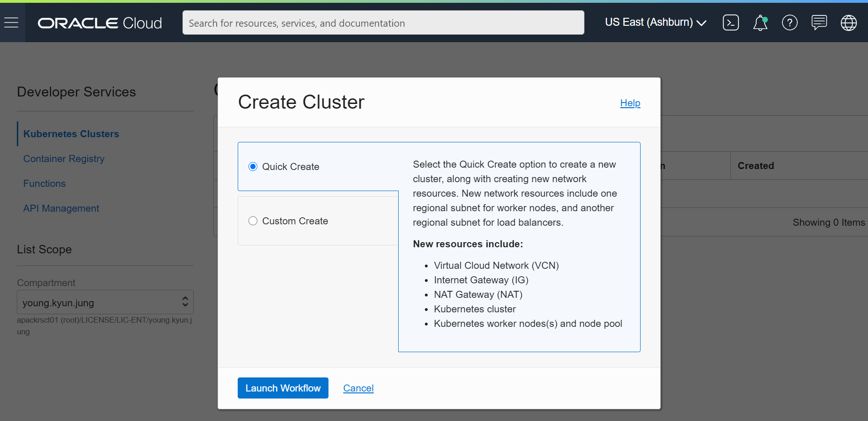Open Container Registry in sidebar
868x421 pixels.
[x=64, y=159]
